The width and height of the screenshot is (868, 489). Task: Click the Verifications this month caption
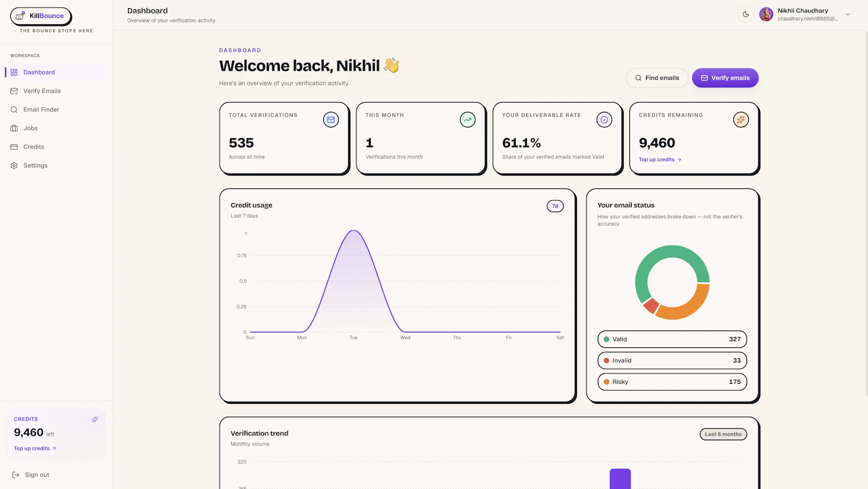(394, 157)
